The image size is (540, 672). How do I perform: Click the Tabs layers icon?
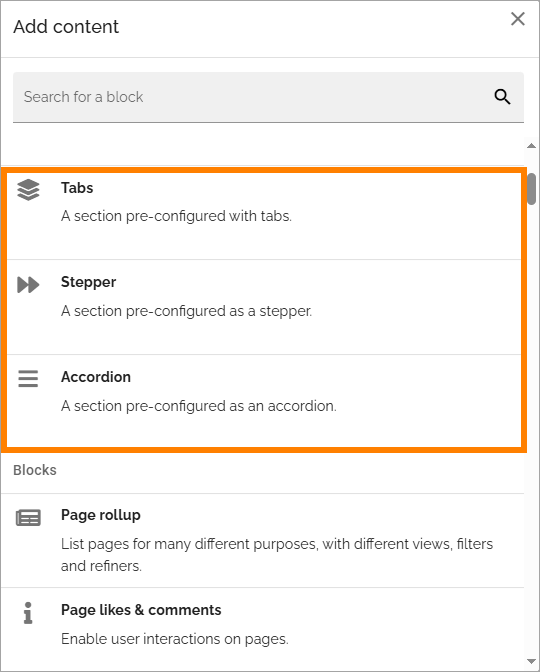(28, 190)
